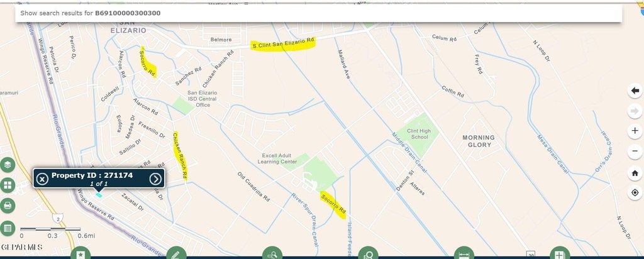Image resolution: width=644 pixels, height=259 pixels.
Task: Click the Saltillo Dr street label
Action: [130, 146]
